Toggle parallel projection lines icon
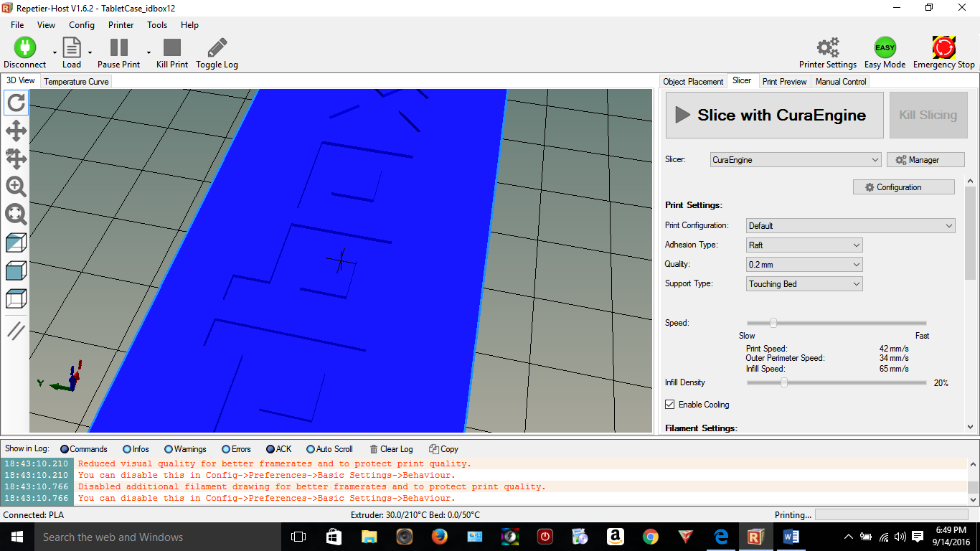 pos(16,331)
